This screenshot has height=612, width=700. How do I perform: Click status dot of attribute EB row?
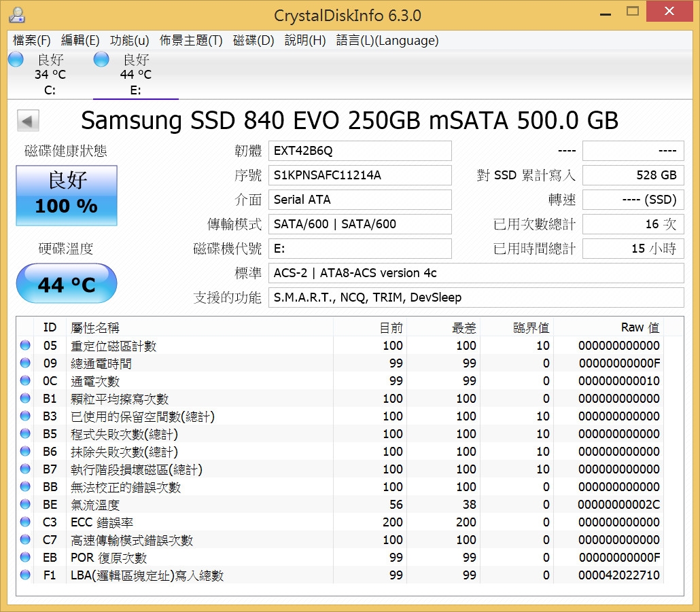[25, 557]
